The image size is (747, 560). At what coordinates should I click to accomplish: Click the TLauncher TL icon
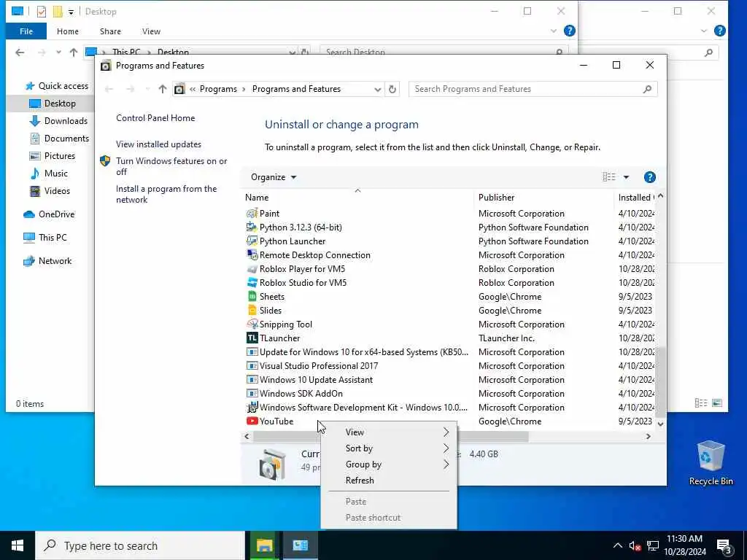click(252, 338)
